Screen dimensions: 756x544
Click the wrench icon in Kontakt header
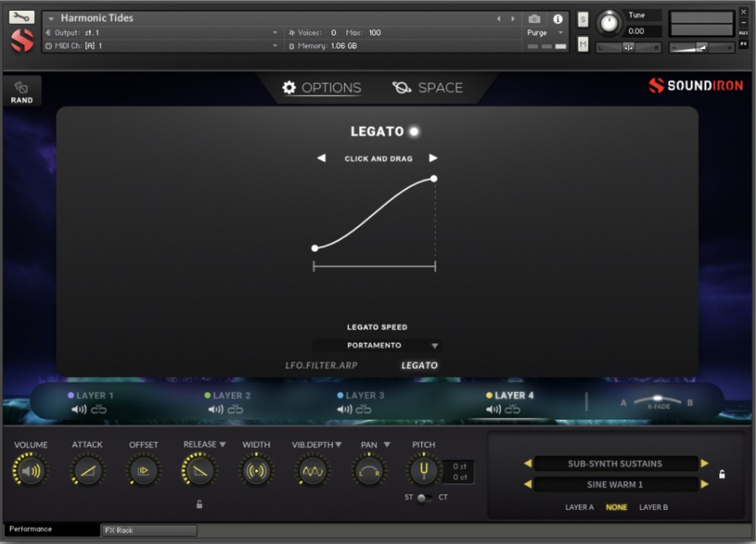(22, 17)
